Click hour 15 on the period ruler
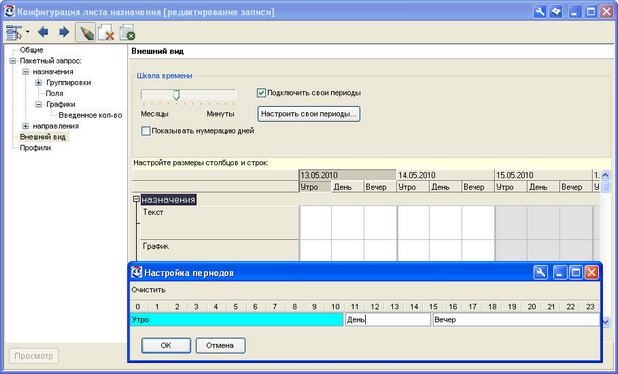 [433, 307]
